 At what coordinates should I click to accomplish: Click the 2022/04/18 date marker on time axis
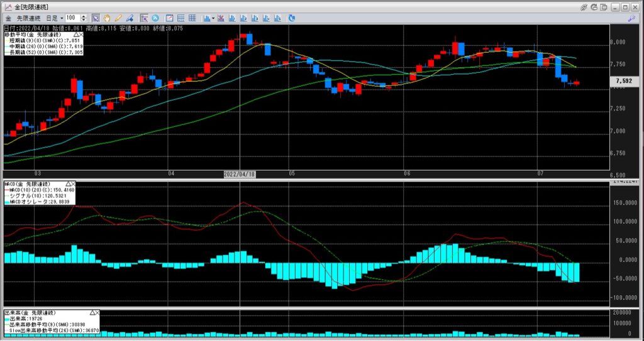point(240,173)
